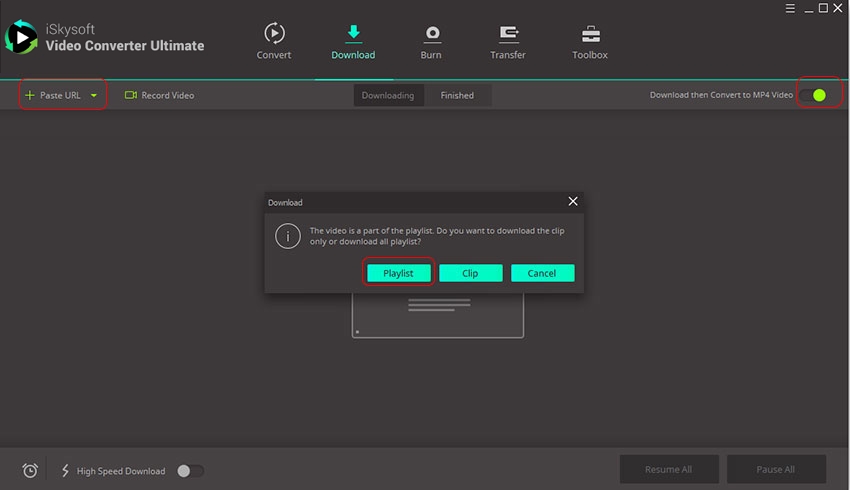Image resolution: width=850 pixels, height=490 pixels.
Task: Click the lightning bolt High Speed icon
Action: pyautogui.click(x=66, y=470)
